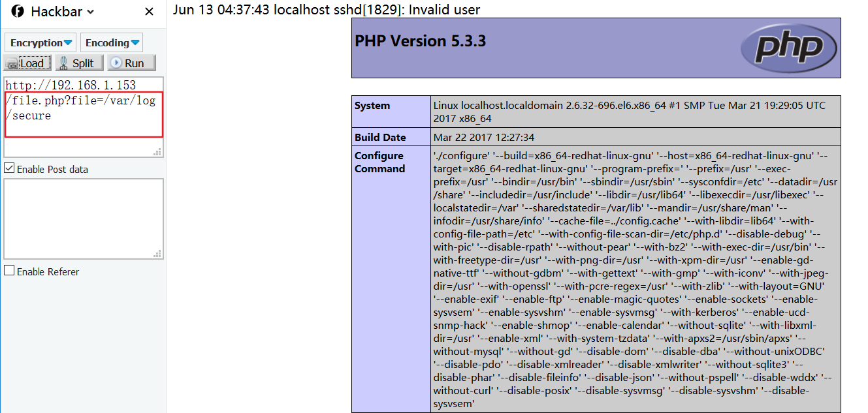Click the 'PHP Version 5.3.3' heading

click(420, 41)
